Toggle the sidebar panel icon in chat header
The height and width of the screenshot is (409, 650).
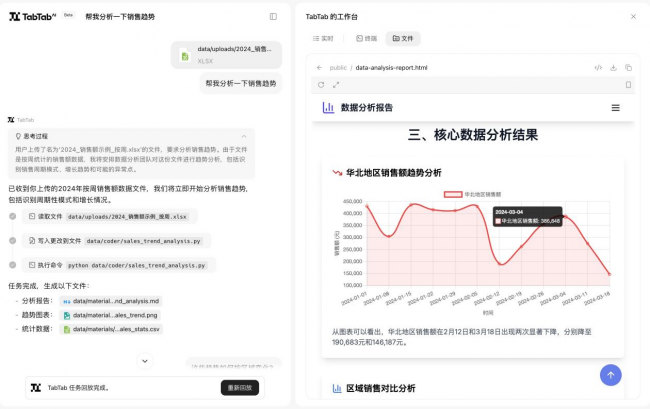(x=273, y=16)
